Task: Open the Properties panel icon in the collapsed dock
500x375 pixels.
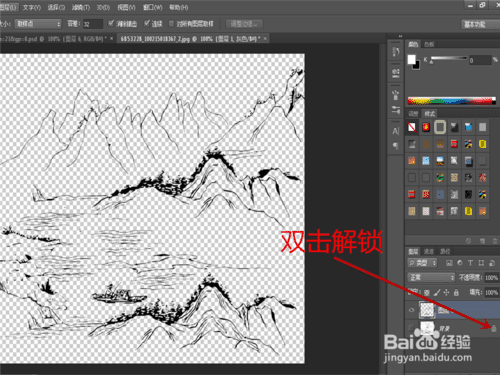Action: (x=396, y=73)
